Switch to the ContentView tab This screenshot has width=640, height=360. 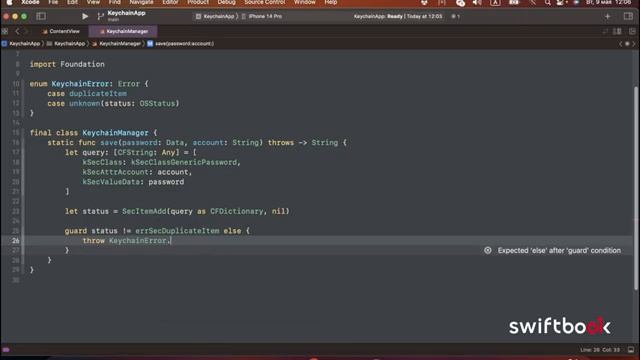tap(61, 31)
